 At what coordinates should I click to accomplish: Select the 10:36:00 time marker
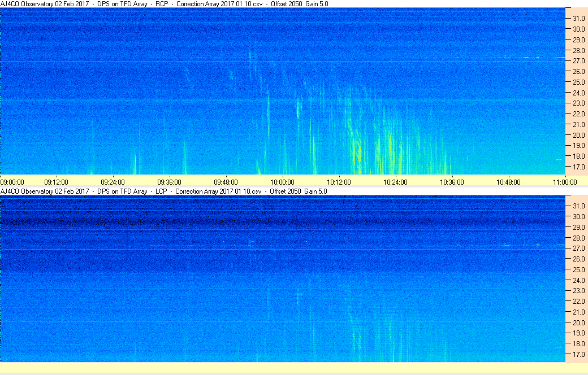[452, 182]
